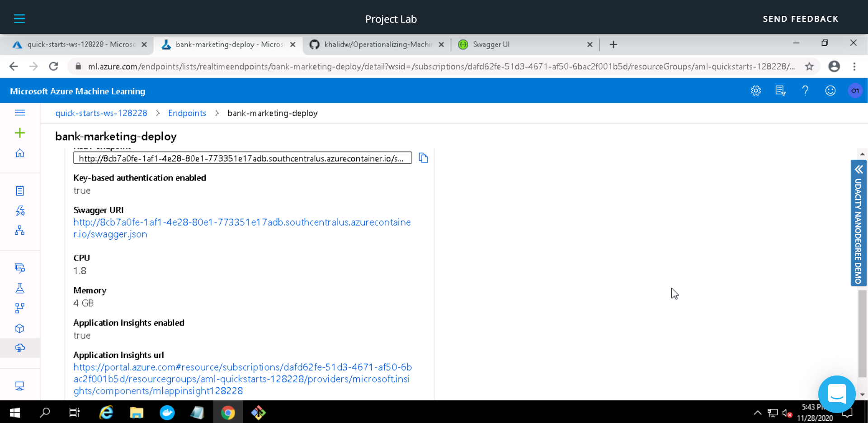Click the Endpoints breadcrumb link
The image size is (868, 423).
click(x=187, y=113)
